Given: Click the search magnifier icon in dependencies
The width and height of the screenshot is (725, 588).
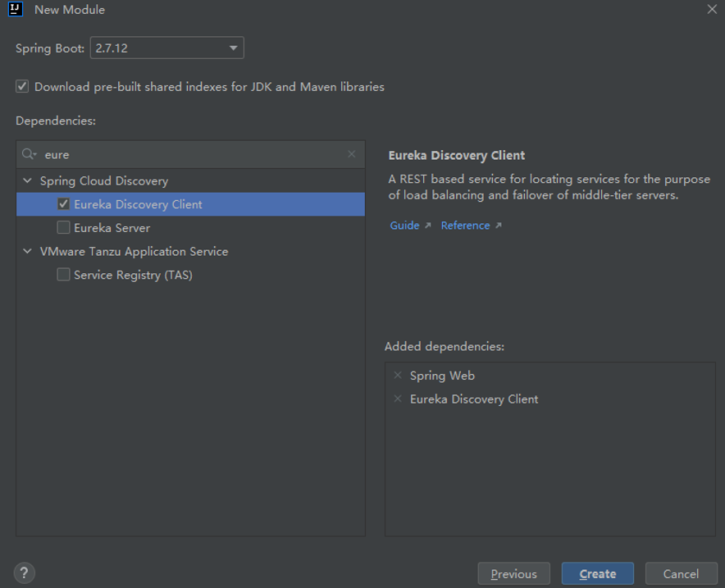Looking at the screenshot, I should pos(30,154).
